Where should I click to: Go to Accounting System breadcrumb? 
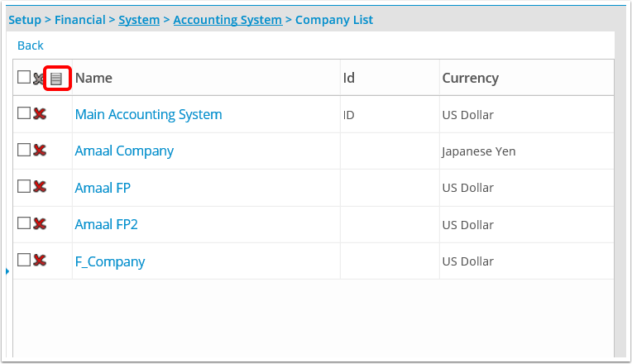(227, 20)
